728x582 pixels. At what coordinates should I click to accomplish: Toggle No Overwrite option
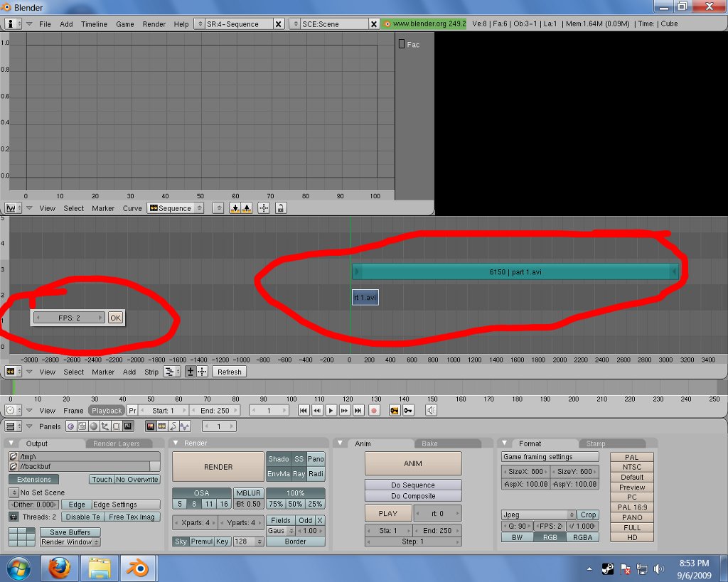[x=137, y=480]
